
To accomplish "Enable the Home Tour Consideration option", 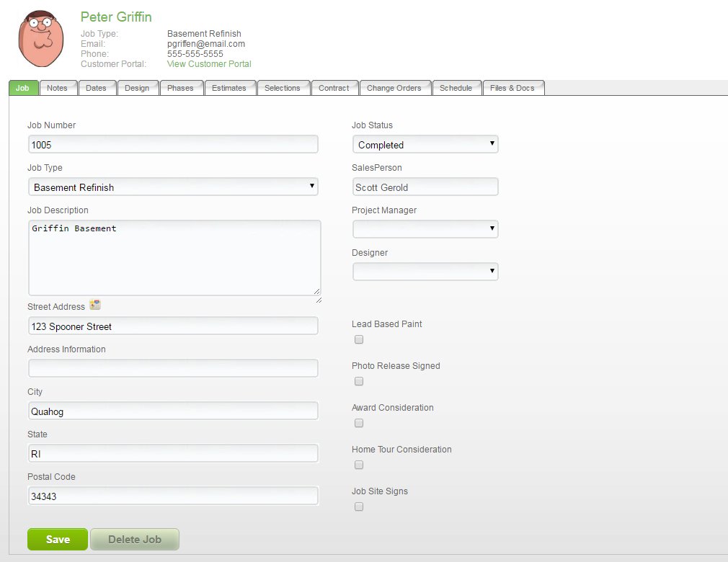I will 358,465.
